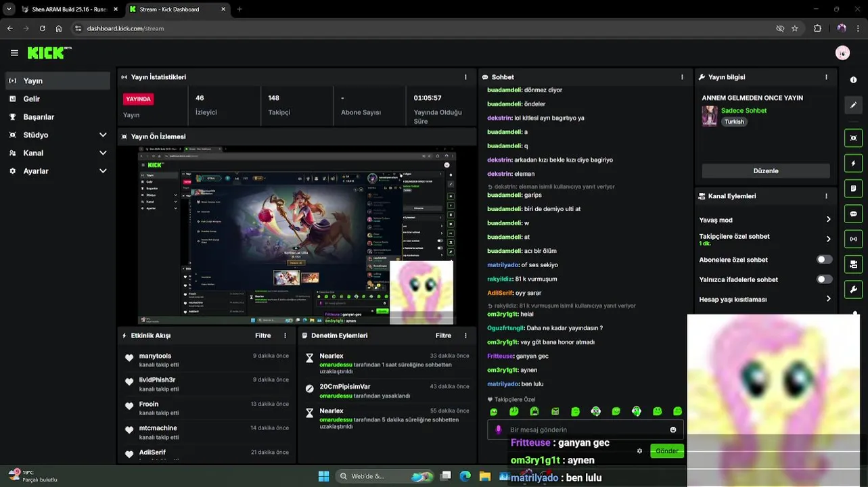Open the info icon in right sidebar
The width and height of the screenshot is (868, 487).
coord(853,80)
